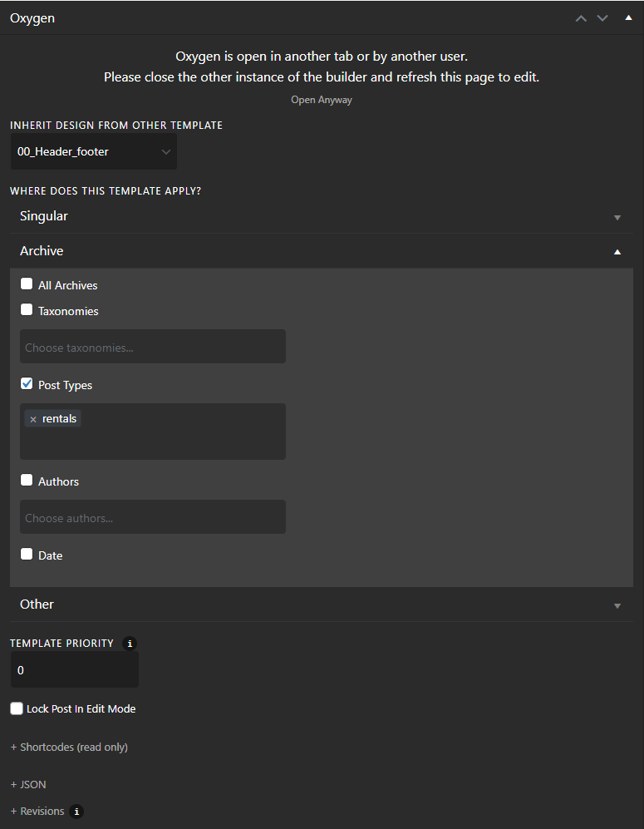This screenshot has height=829, width=644.
Task: Open the 00_Header_footer template dropdown
Action: [94, 151]
